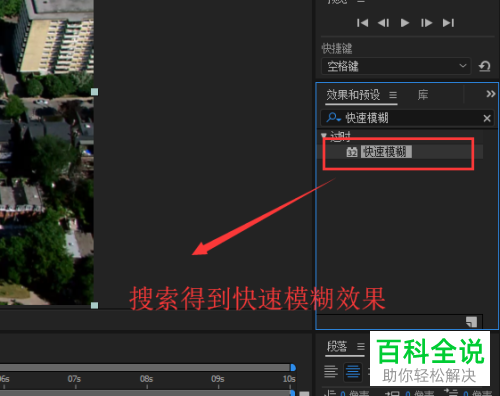500x396 pixels.
Task: Click the 32-bit icon beside 快速模糊
Action: coord(352,152)
